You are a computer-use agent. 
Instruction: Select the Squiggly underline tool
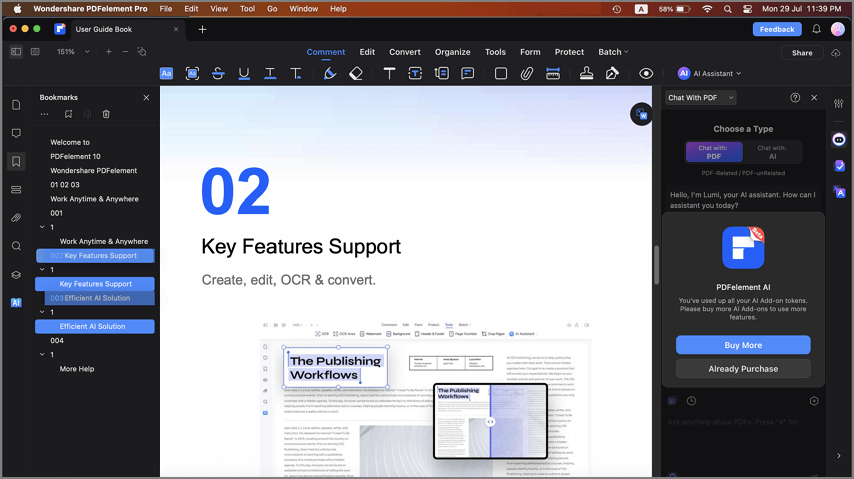[270, 74]
